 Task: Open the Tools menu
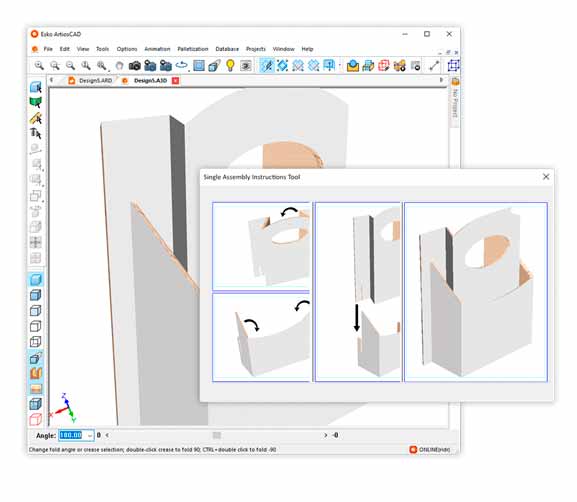pos(102,49)
